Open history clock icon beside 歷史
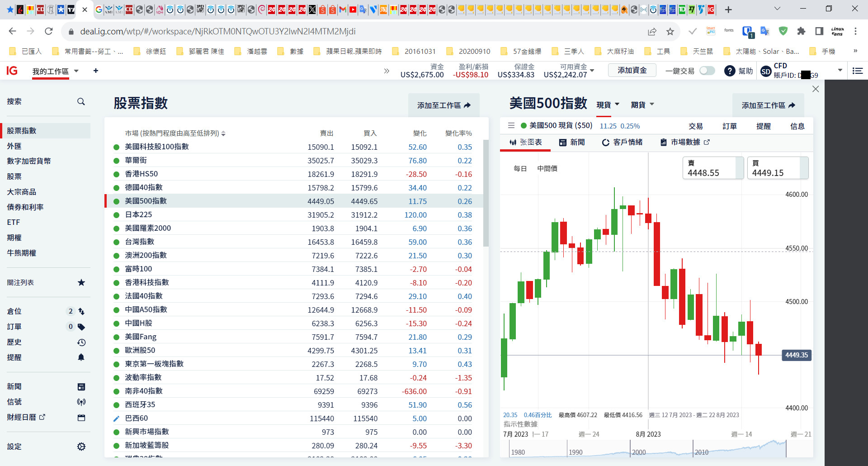Image resolution: width=868 pixels, height=466 pixels. tap(81, 342)
